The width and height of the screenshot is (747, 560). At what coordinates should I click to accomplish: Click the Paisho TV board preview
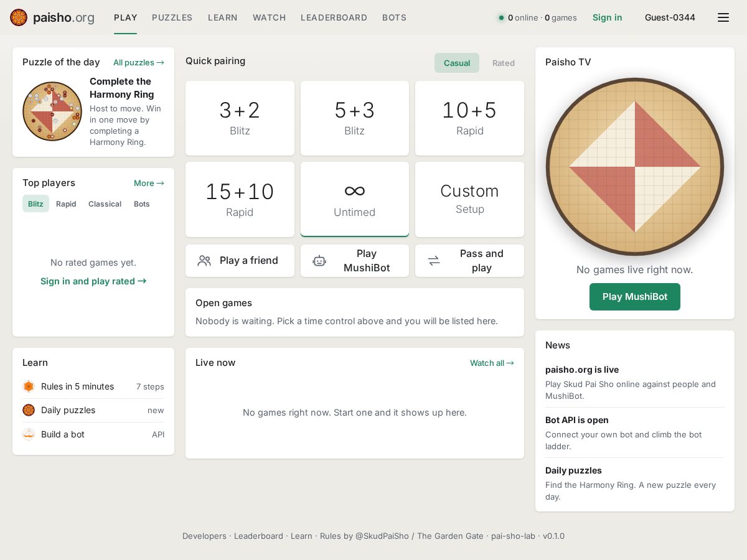click(635, 167)
